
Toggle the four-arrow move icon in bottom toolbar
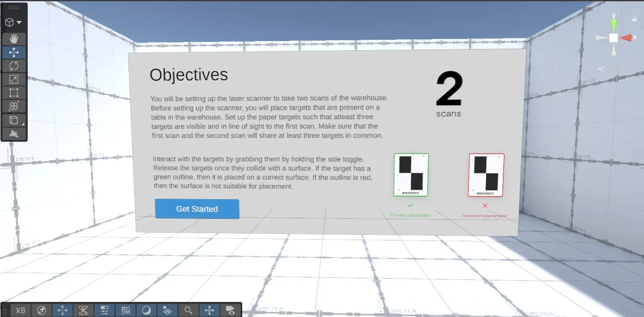coord(63,310)
